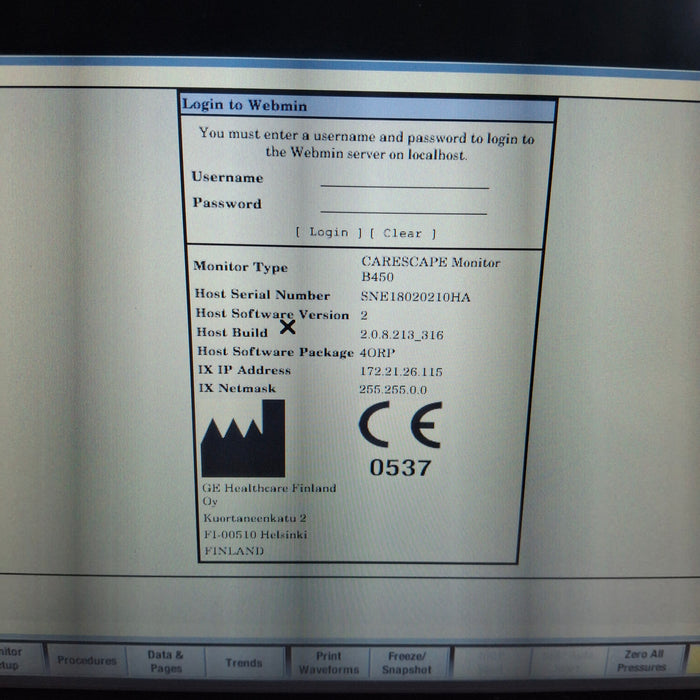700x700 pixels.
Task: Focus the Password input field
Action: click(404, 205)
